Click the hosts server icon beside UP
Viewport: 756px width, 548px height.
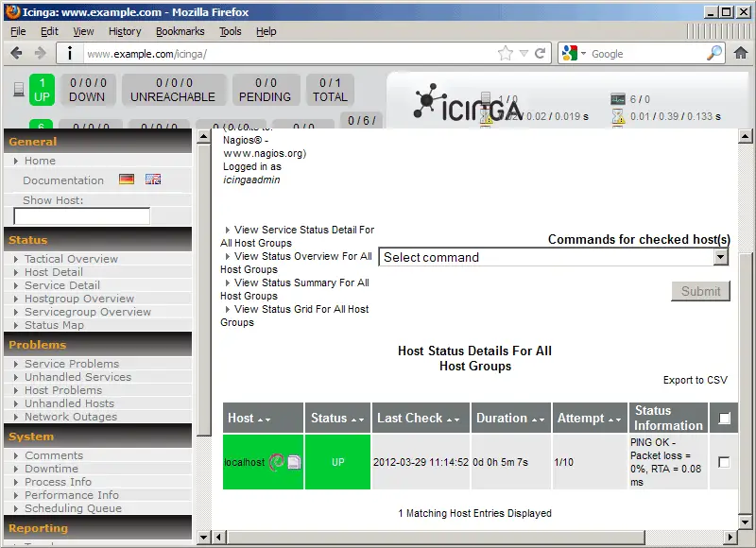pyautogui.click(x=19, y=89)
